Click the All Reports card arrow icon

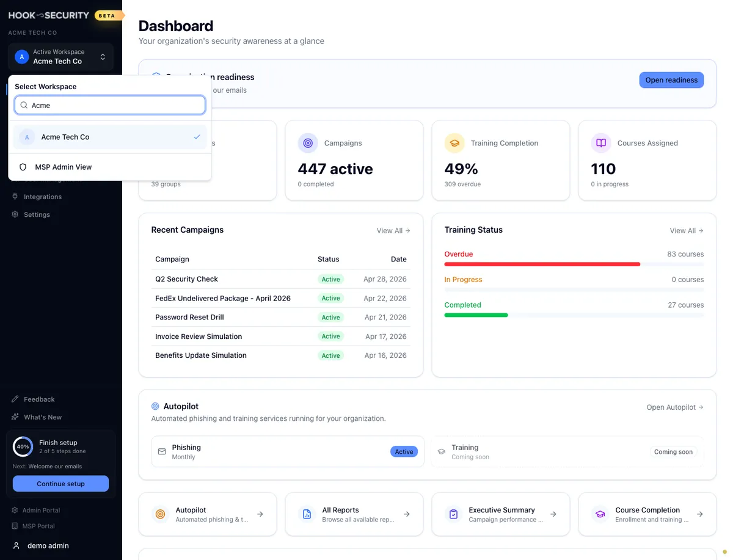click(407, 514)
